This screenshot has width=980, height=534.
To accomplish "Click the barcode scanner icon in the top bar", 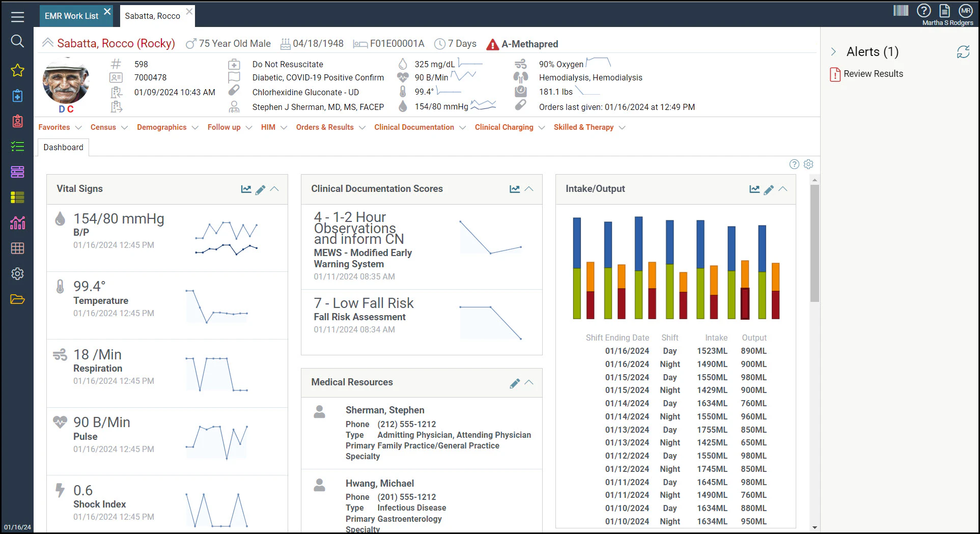I will point(902,10).
